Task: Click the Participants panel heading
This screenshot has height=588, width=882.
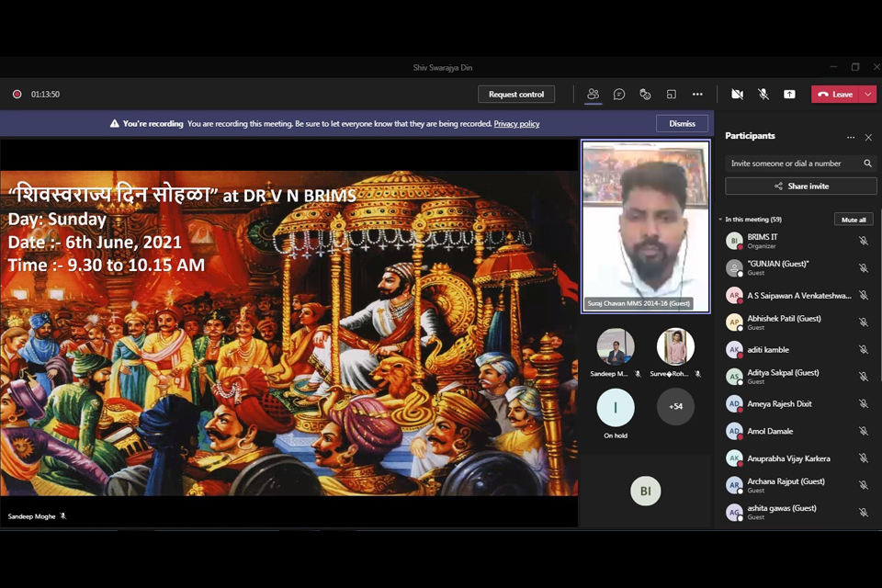Action: coord(750,136)
